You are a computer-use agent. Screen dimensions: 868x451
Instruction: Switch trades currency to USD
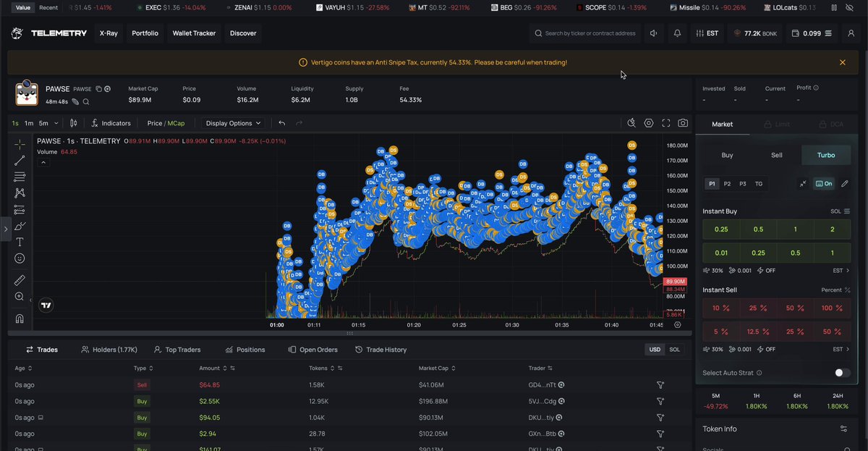pyautogui.click(x=655, y=350)
